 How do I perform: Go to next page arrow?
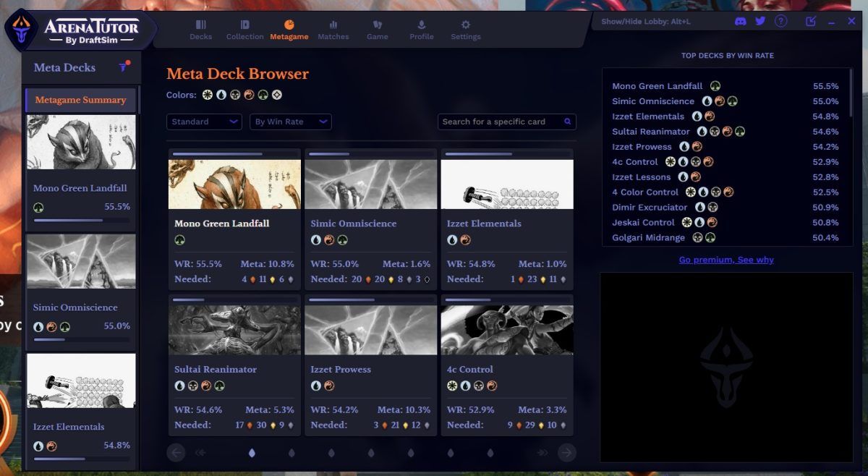(x=567, y=453)
